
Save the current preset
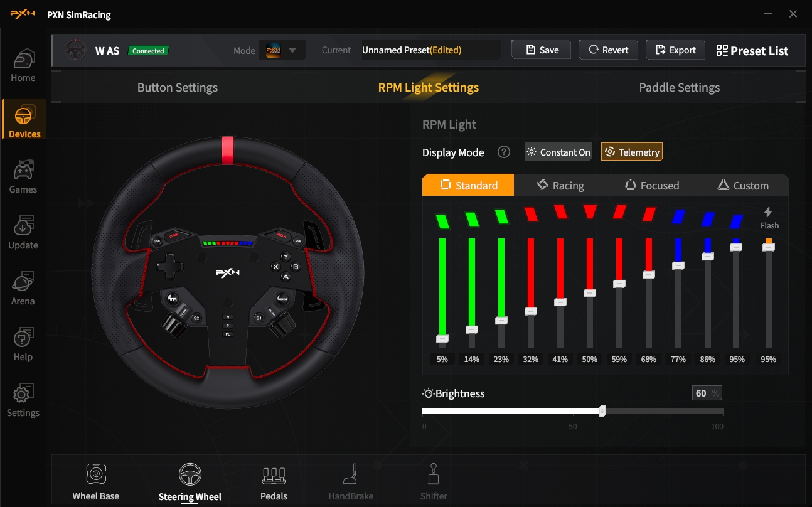coord(542,50)
